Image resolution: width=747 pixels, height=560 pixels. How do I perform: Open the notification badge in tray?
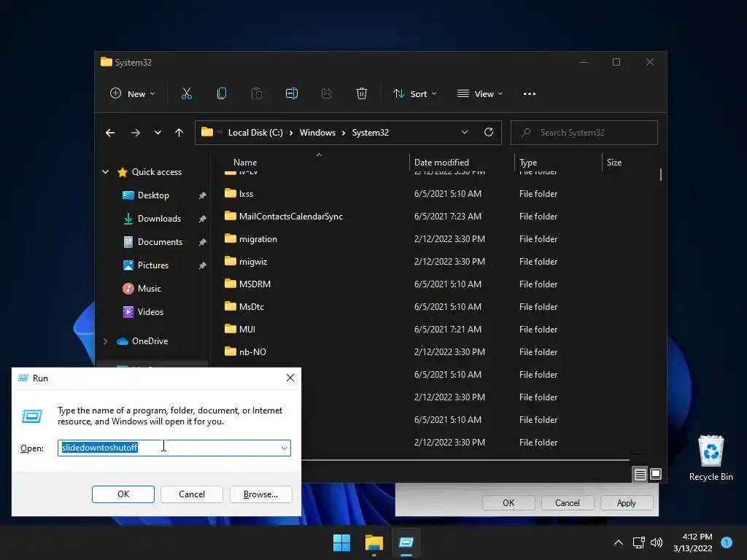tap(727, 542)
